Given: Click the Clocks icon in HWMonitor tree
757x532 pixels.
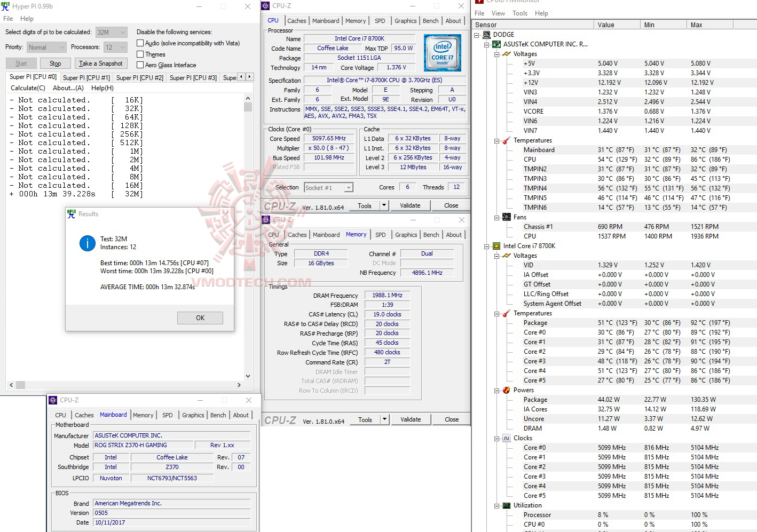Looking at the screenshot, I should (507, 438).
